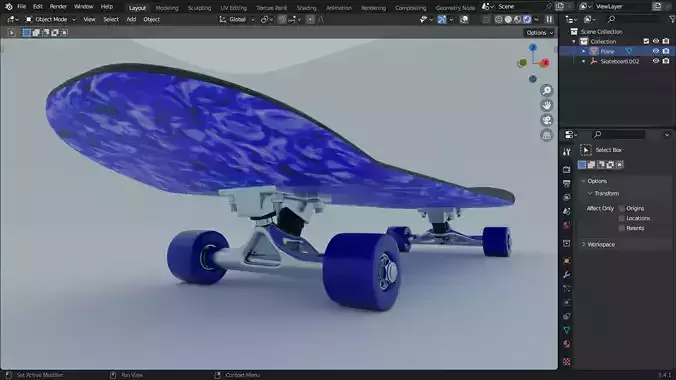Viewport: 676px width, 380px height.
Task: Open Object properties tab with orange square
Action: pyautogui.click(x=566, y=261)
